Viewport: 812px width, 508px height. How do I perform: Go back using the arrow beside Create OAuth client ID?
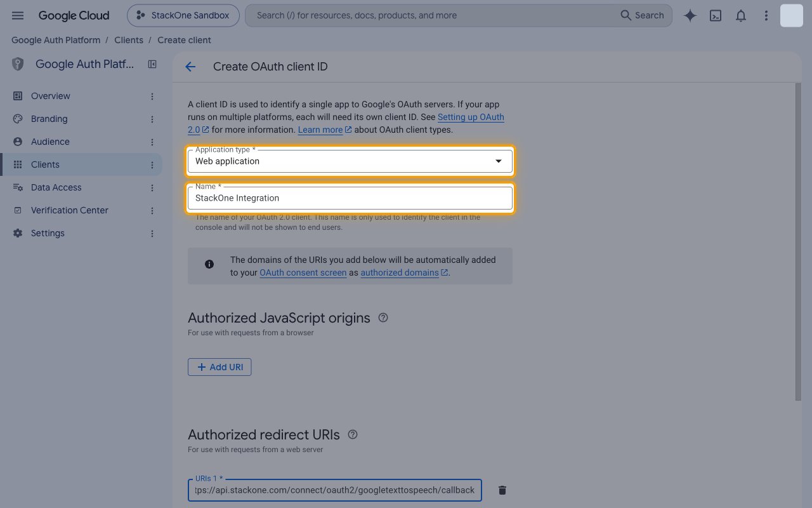(190, 67)
